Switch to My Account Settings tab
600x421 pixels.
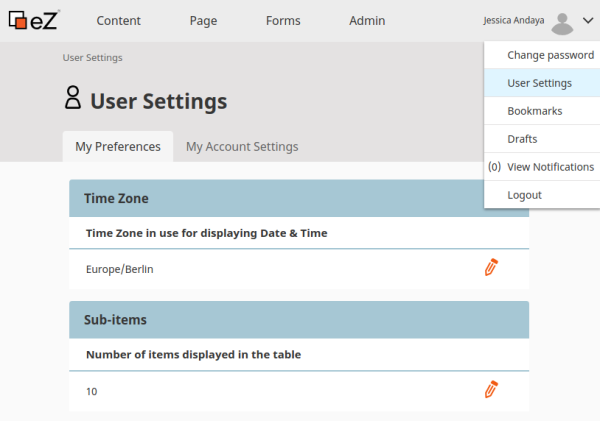tap(242, 146)
